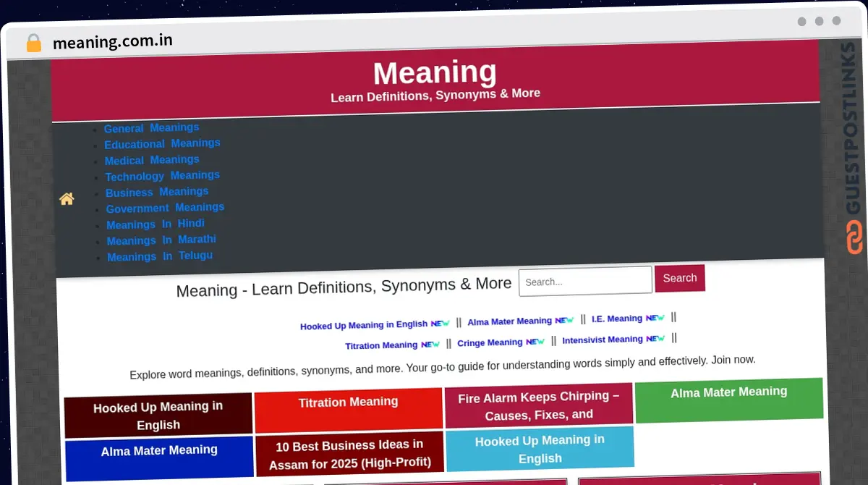Viewport: 868px width, 485px height.
Task: Go to Meanings In Hindi
Action: pos(156,224)
